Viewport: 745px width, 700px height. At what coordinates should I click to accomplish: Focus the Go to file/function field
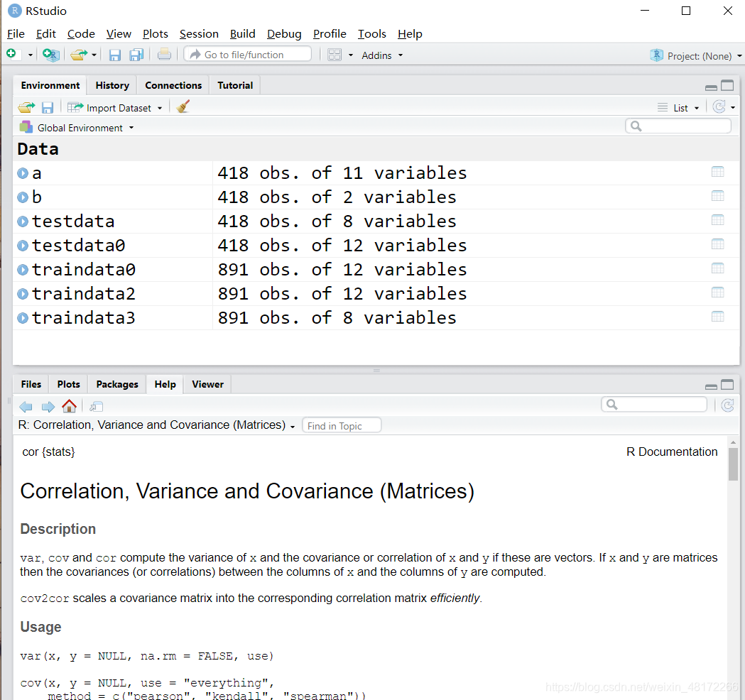[248, 55]
